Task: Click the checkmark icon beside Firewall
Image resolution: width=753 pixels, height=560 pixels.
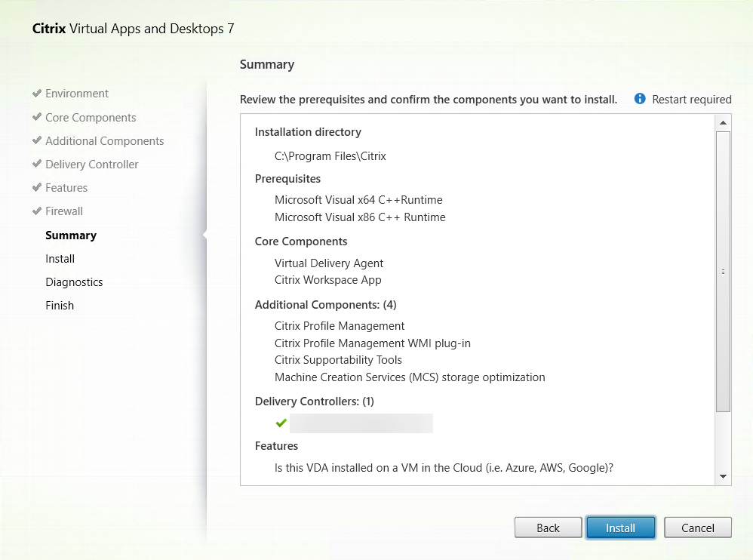Action: [37, 211]
